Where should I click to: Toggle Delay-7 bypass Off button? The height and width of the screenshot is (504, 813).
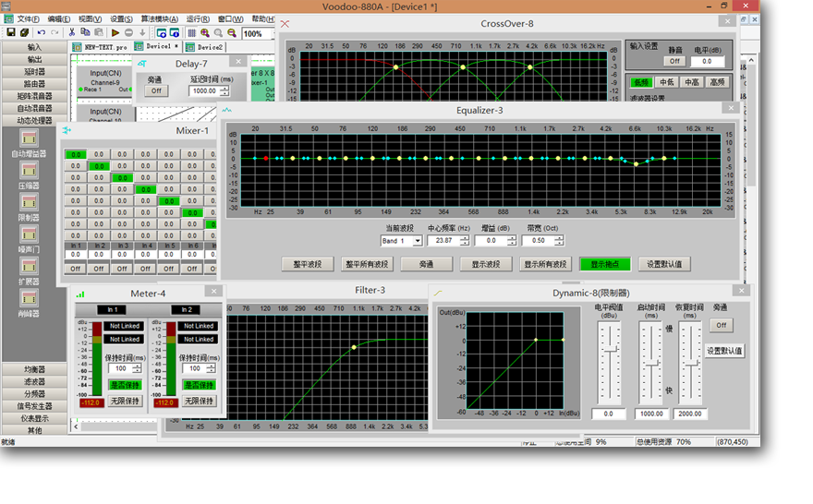point(156,91)
